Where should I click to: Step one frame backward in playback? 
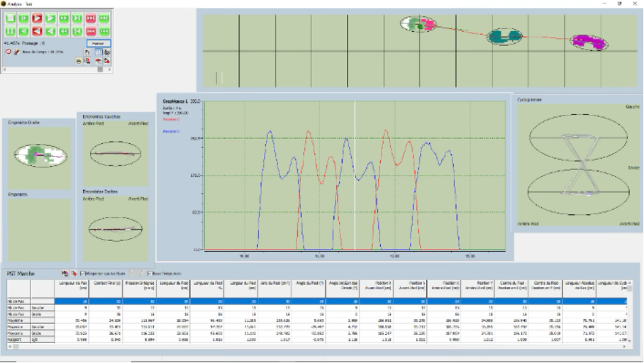point(23,31)
